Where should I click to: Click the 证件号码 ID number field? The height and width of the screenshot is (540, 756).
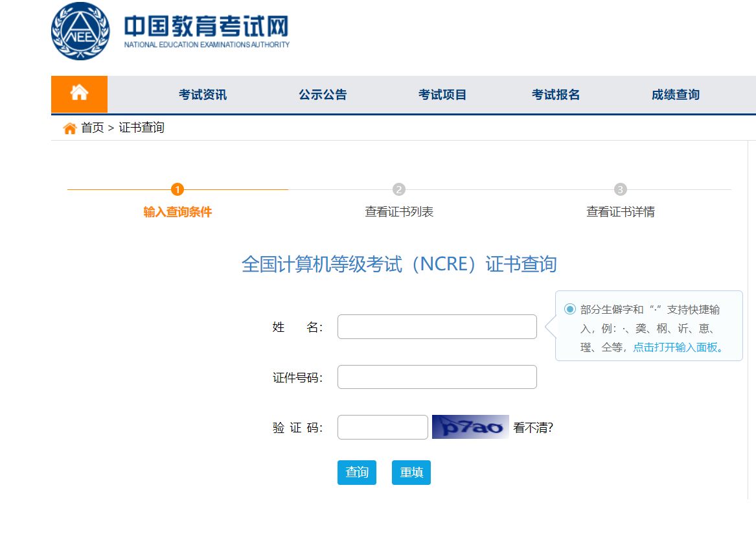click(x=437, y=377)
